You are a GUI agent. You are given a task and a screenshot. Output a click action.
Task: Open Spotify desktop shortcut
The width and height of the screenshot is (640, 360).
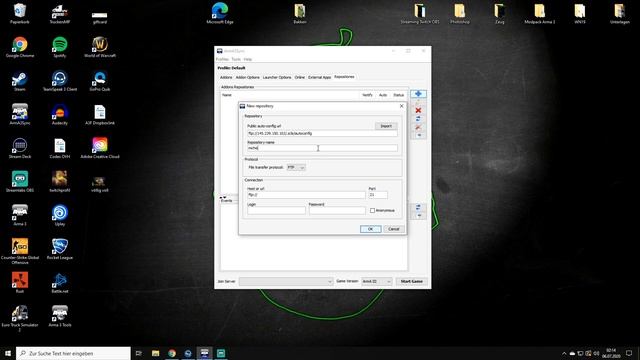[x=60, y=47]
